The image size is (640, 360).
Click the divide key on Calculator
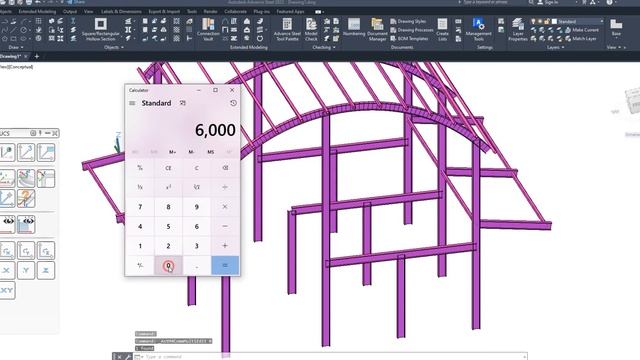coord(225,187)
